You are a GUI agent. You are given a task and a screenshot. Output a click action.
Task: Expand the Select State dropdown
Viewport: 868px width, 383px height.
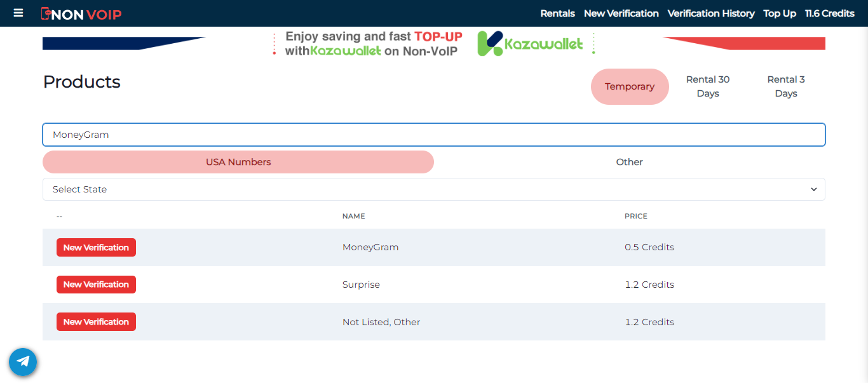(x=434, y=189)
